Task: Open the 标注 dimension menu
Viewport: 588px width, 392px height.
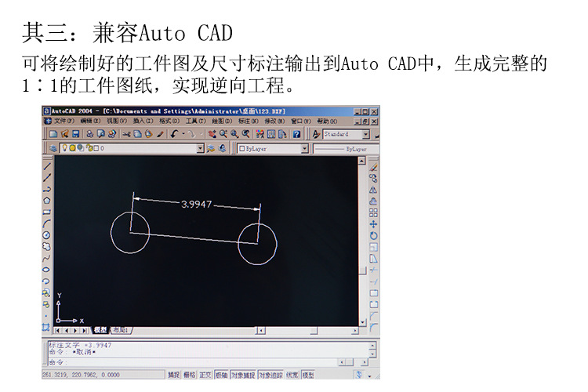Action: pyautogui.click(x=249, y=122)
